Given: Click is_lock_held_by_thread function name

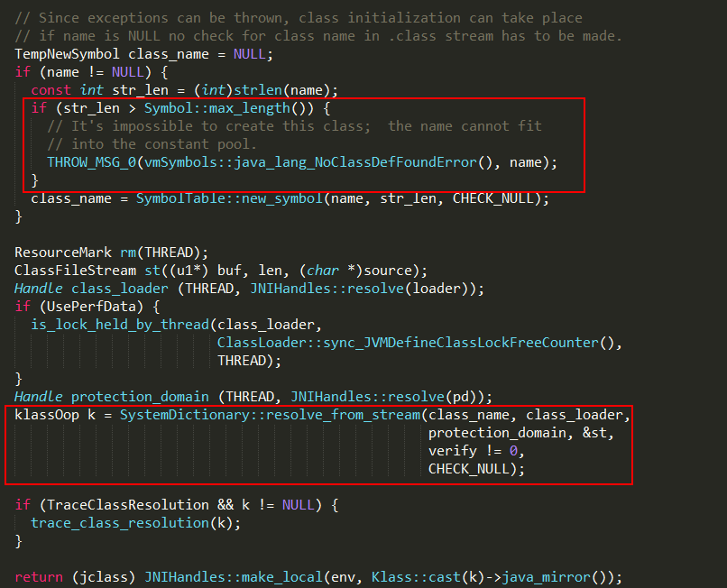Looking at the screenshot, I should coord(120,325).
